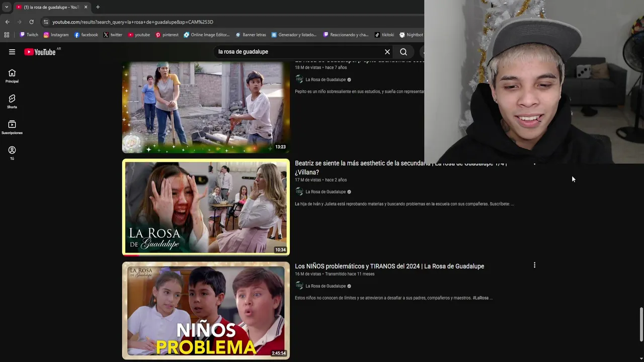Click channel avatar of Pepito video
This screenshot has height=362, width=644.
[x=299, y=79]
